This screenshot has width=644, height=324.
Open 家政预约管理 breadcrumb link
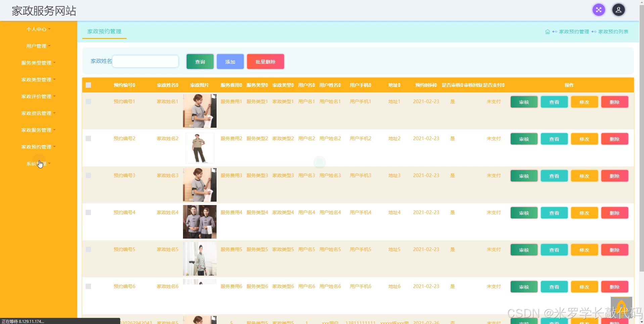pyautogui.click(x=574, y=32)
